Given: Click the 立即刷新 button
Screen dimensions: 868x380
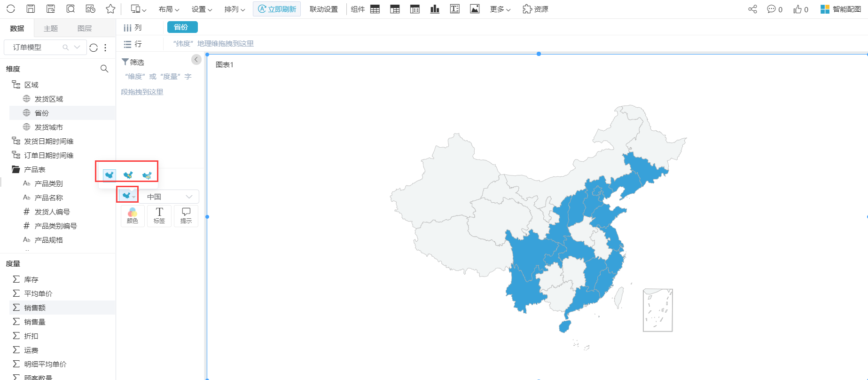Looking at the screenshot, I should coord(277,9).
